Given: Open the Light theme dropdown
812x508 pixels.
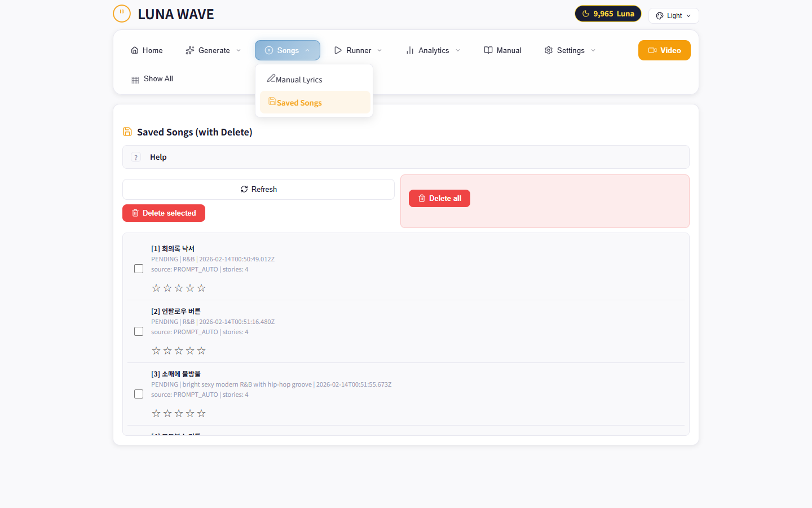Looking at the screenshot, I should 673,16.
